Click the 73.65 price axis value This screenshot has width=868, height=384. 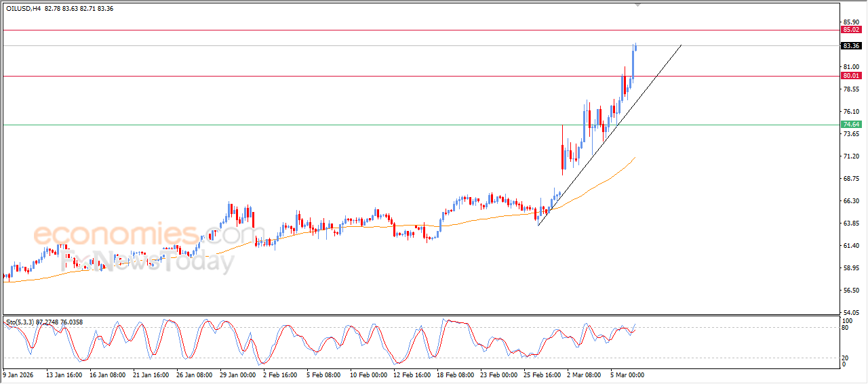click(851, 134)
